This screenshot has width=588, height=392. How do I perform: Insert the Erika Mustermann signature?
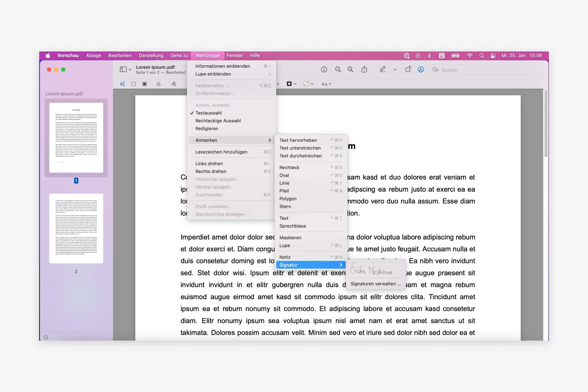[x=371, y=269]
